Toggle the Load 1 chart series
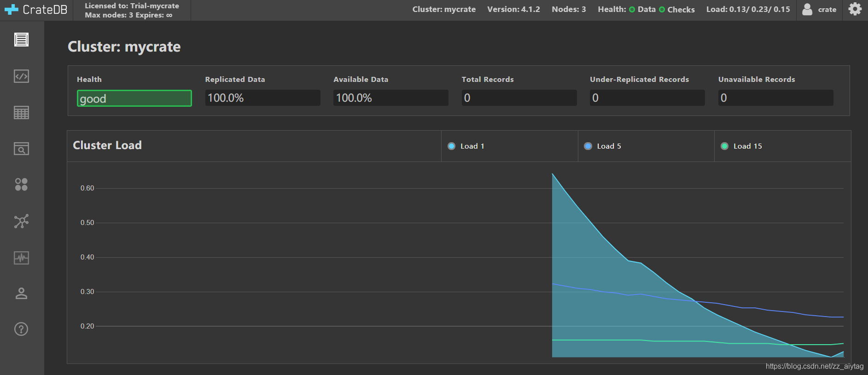The height and width of the screenshot is (375, 868). [466, 146]
